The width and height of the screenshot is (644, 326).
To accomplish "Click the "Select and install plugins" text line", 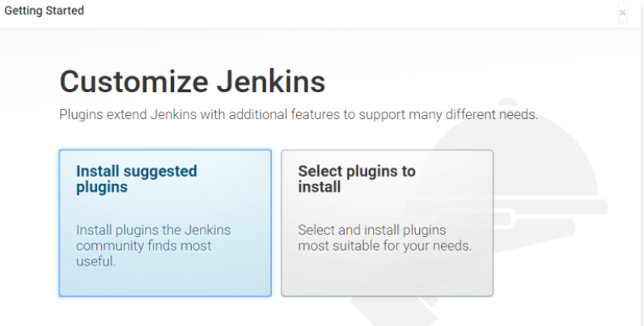I will tap(371, 230).
